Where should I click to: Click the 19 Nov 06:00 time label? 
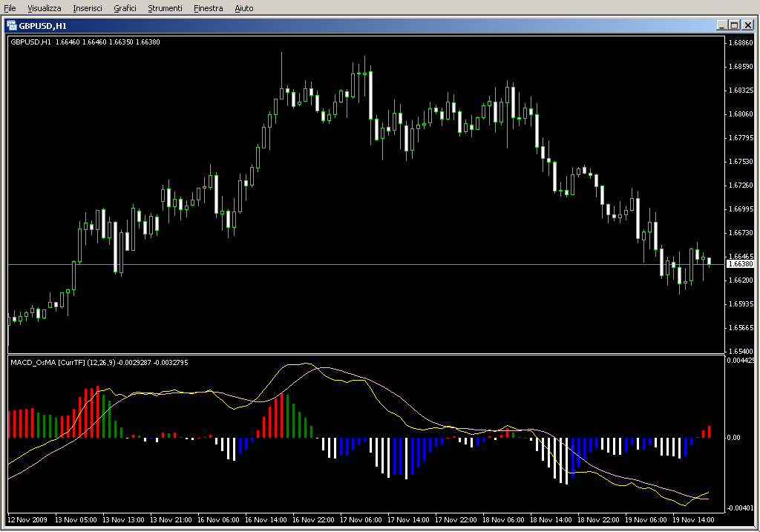[646, 520]
